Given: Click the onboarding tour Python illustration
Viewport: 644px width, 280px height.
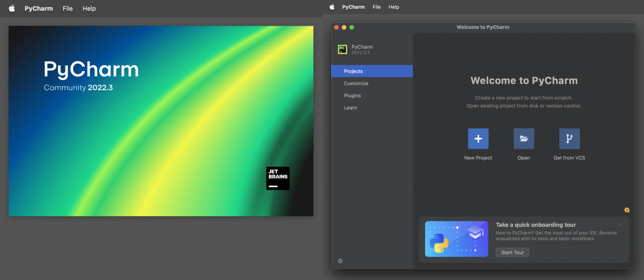Looking at the screenshot, I should [x=457, y=239].
